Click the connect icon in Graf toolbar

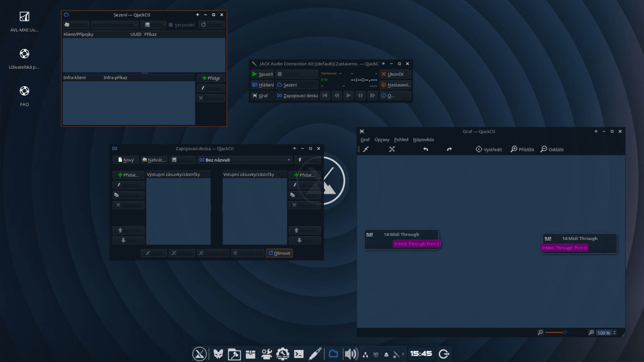(366, 149)
